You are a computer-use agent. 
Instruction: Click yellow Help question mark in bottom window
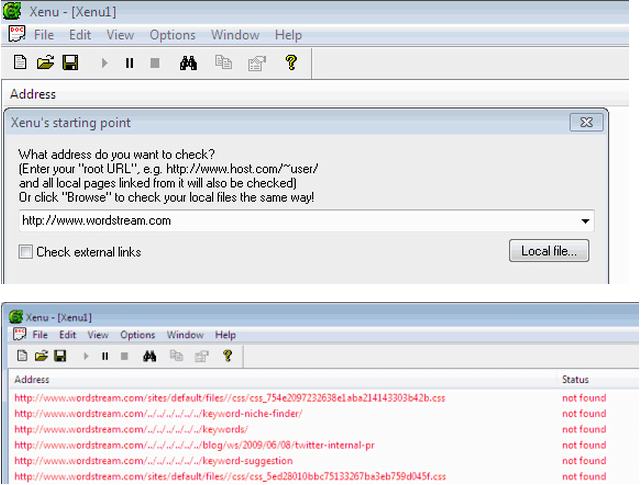coord(228,356)
